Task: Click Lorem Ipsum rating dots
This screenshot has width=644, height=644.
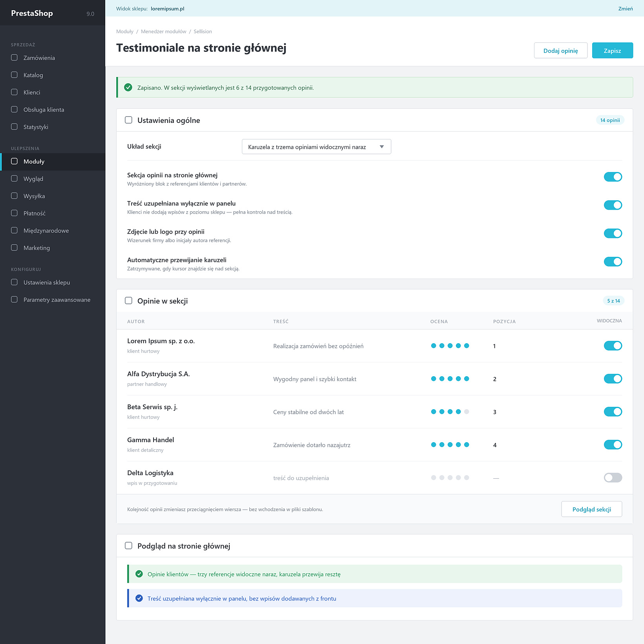Action: point(450,346)
